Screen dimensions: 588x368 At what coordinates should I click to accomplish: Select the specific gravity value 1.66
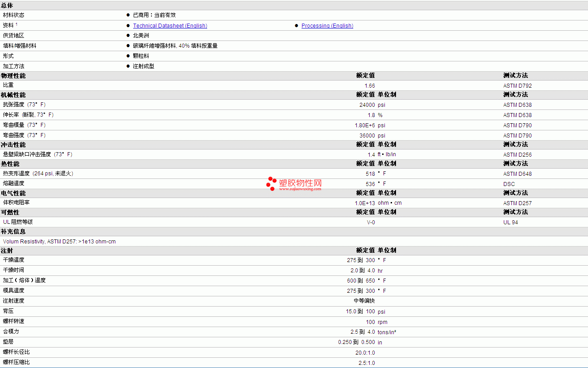coord(370,86)
